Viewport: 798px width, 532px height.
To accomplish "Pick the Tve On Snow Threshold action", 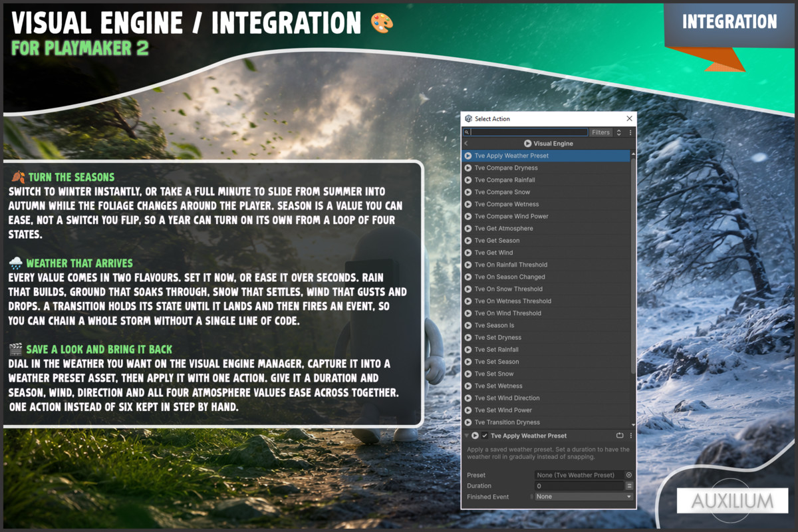I will [x=545, y=289].
